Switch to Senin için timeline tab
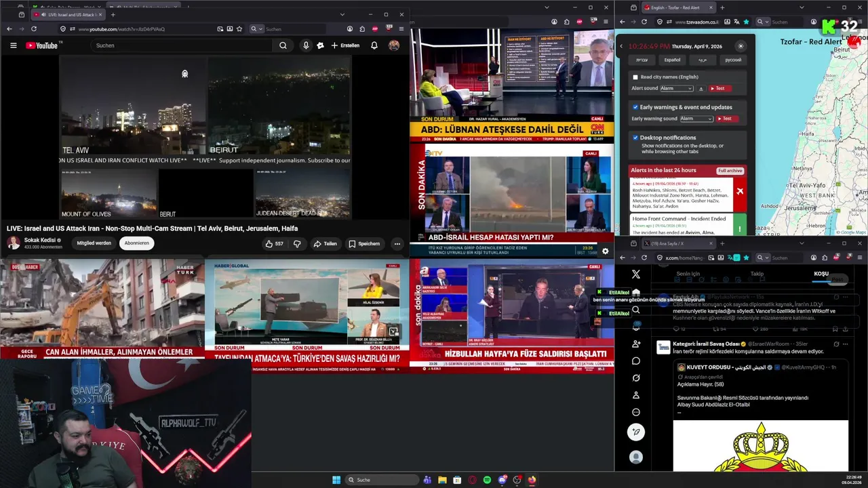This screenshot has width=868, height=488. click(x=688, y=274)
